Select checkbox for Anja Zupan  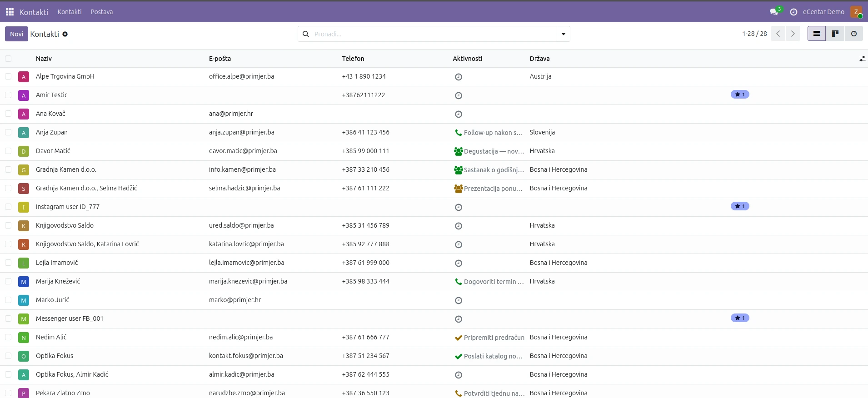coord(8,132)
